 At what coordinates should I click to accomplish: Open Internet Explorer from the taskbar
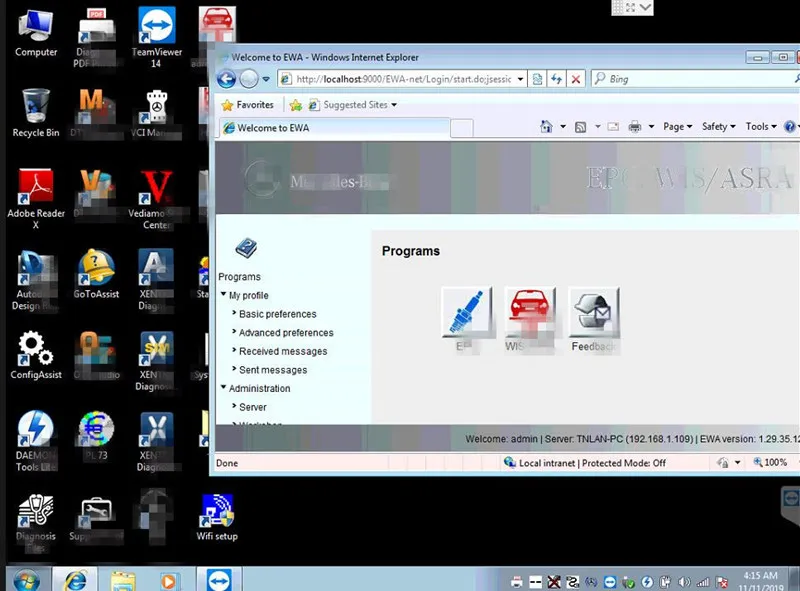pos(75,580)
